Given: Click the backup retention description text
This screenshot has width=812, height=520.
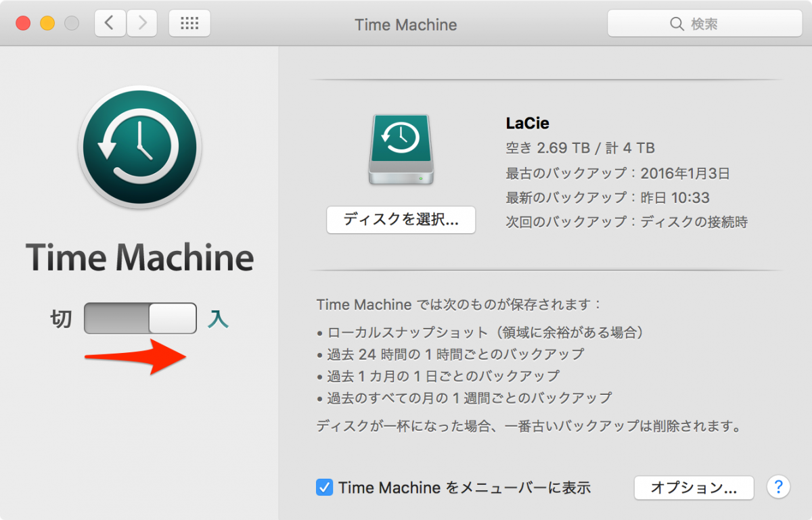Looking at the screenshot, I should (528, 426).
